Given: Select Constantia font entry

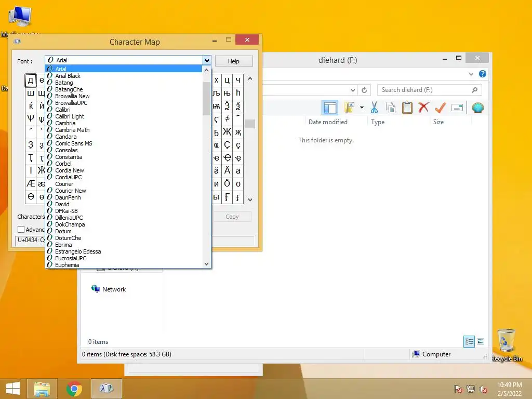Looking at the screenshot, I should [x=124, y=157].
